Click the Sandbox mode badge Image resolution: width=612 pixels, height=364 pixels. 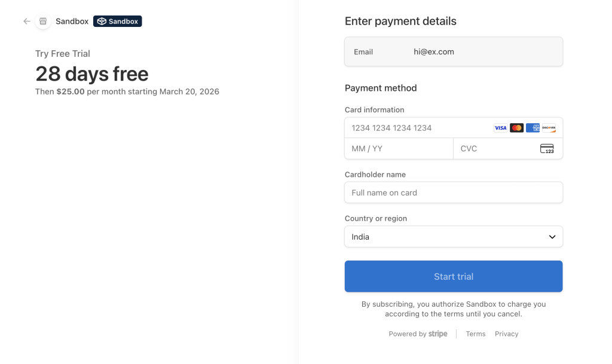point(118,22)
